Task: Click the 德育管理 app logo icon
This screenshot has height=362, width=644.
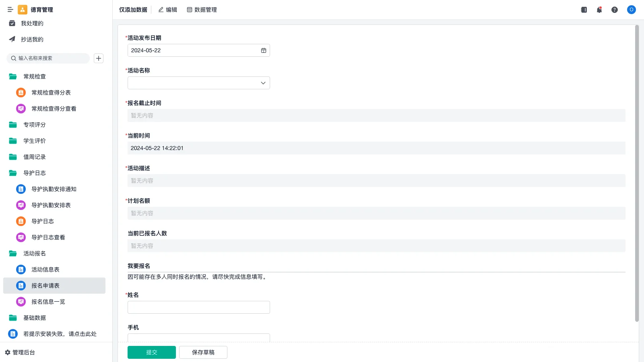Action: coord(23,10)
